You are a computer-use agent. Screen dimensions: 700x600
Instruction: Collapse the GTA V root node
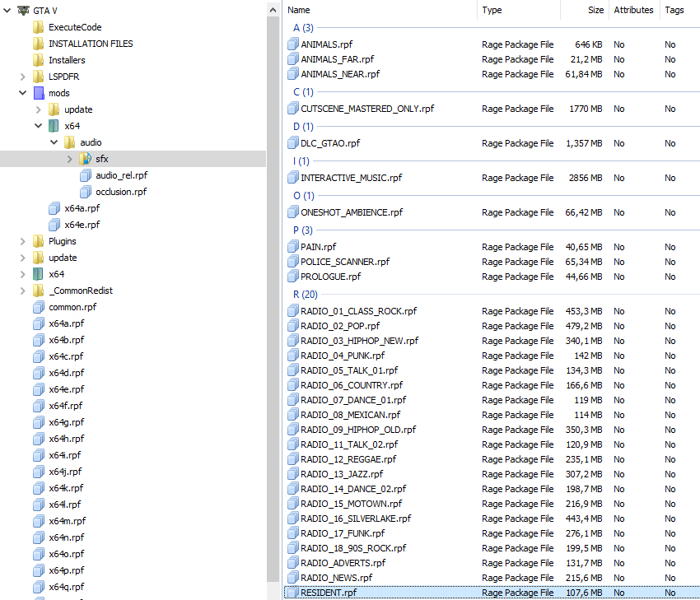pyautogui.click(x=7, y=10)
